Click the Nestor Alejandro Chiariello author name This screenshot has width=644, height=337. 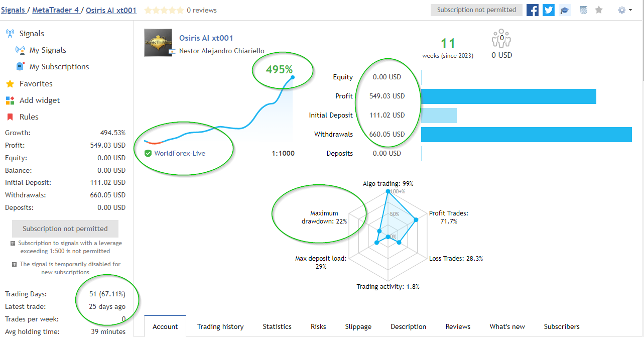point(222,51)
